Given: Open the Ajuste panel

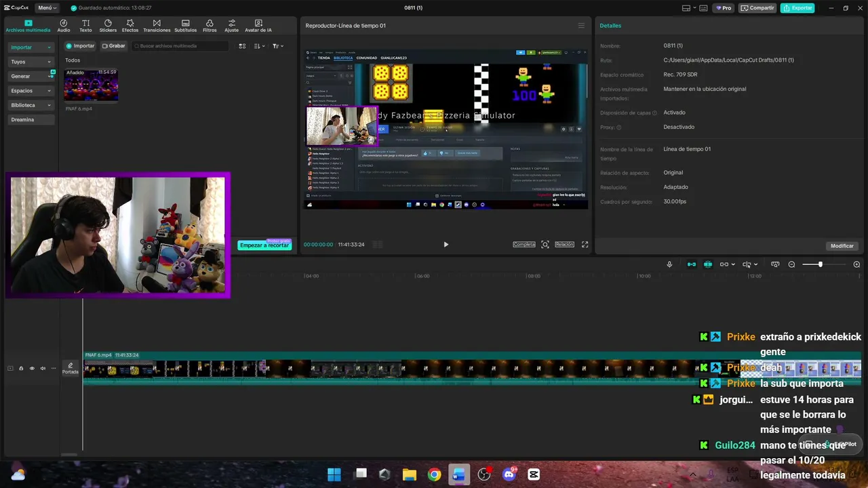Looking at the screenshot, I should click(x=232, y=26).
